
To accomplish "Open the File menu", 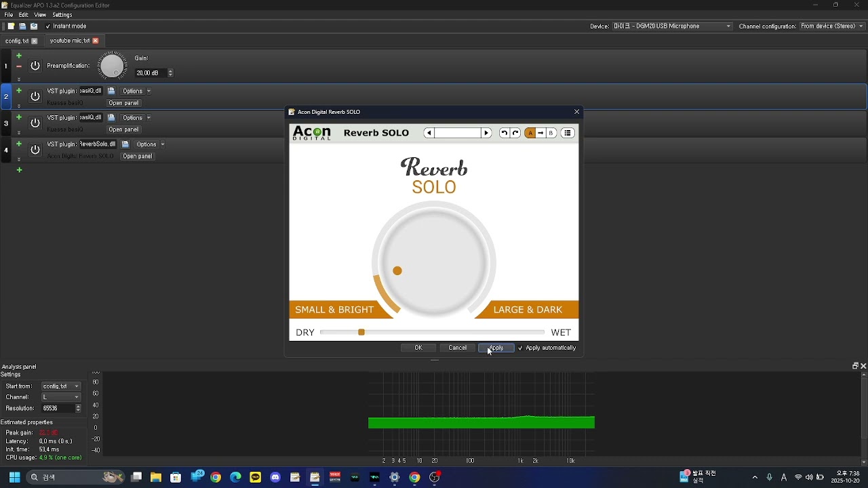I will 9,15.
